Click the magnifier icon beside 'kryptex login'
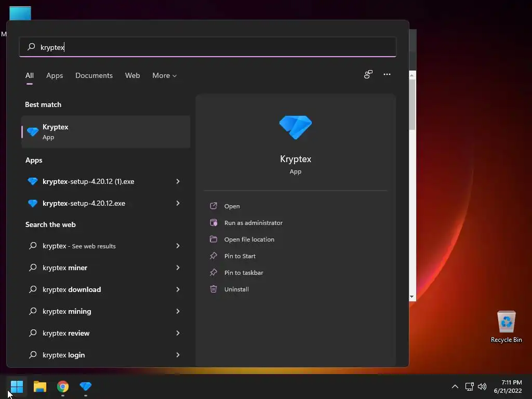 click(x=33, y=354)
